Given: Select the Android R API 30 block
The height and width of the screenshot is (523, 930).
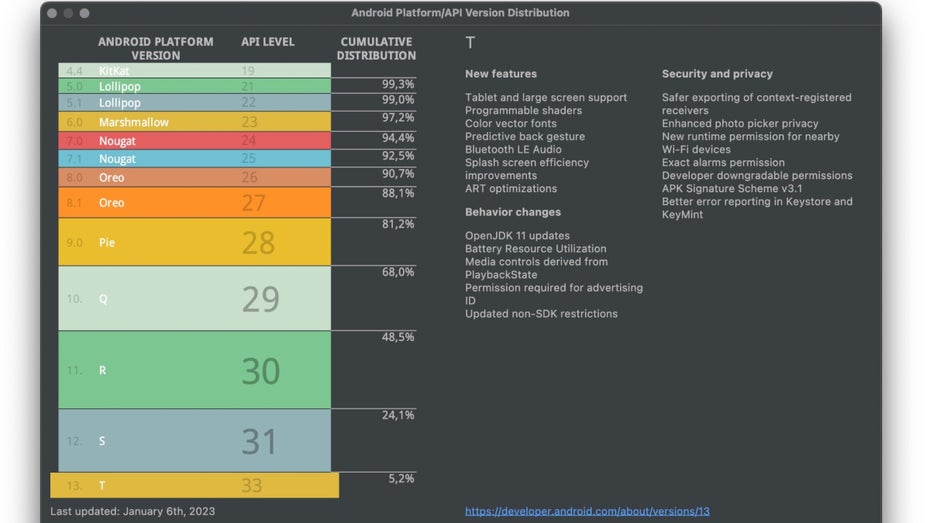Looking at the screenshot, I should click(194, 370).
